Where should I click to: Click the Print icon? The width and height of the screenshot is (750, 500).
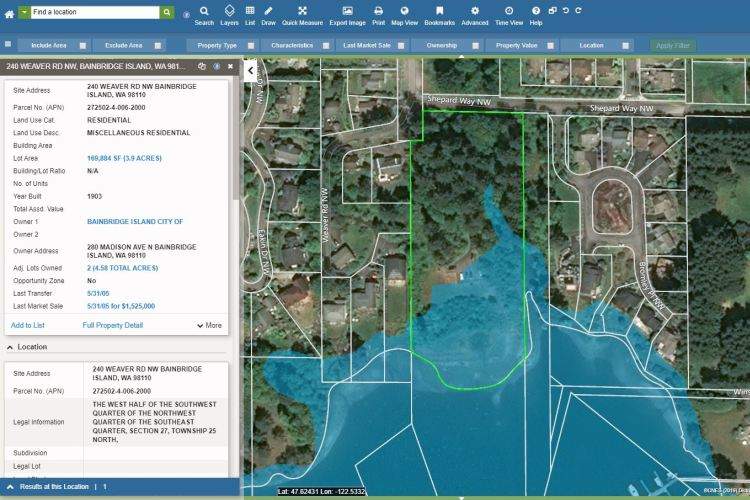click(378, 15)
